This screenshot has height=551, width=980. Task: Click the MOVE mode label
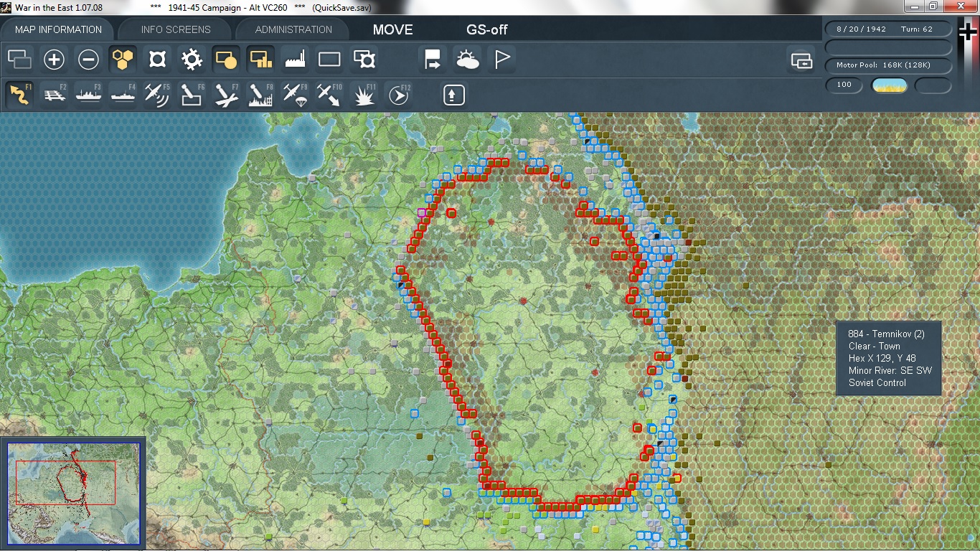tap(392, 29)
